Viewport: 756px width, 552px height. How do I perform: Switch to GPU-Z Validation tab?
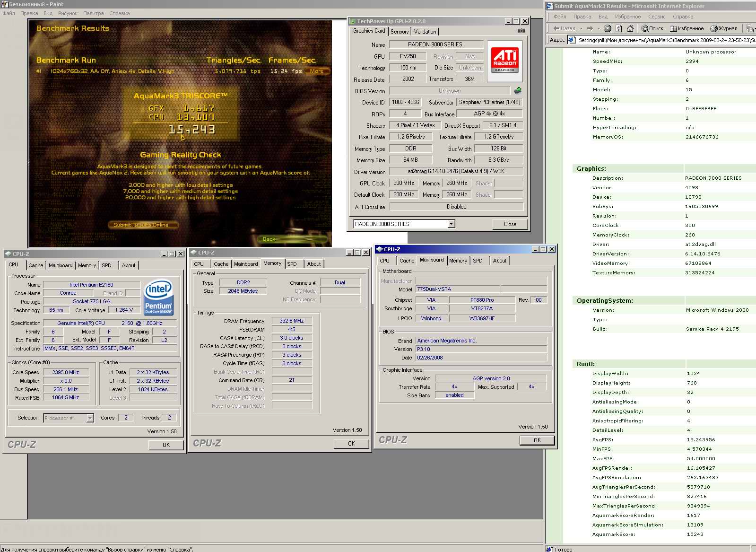(x=425, y=32)
